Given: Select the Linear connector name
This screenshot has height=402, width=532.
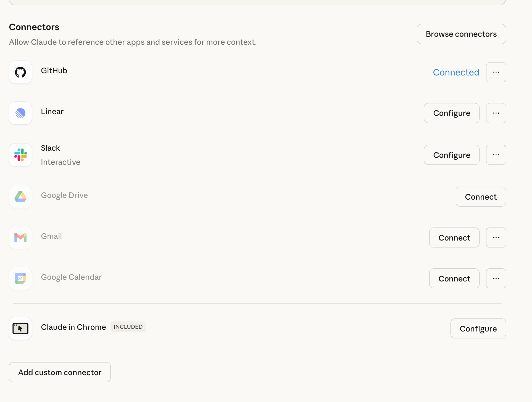Looking at the screenshot, I should pos(52,111).
